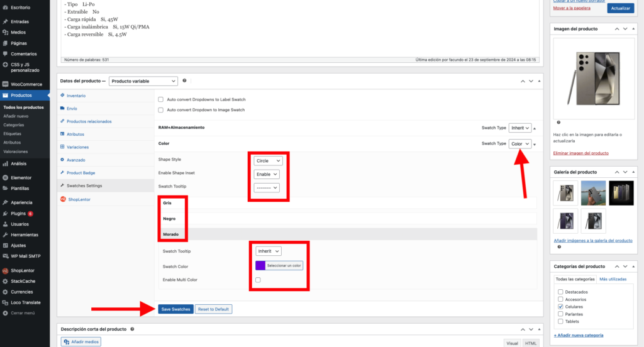Switch to the Variaciones product tab
644x347 pixels.
77,147
